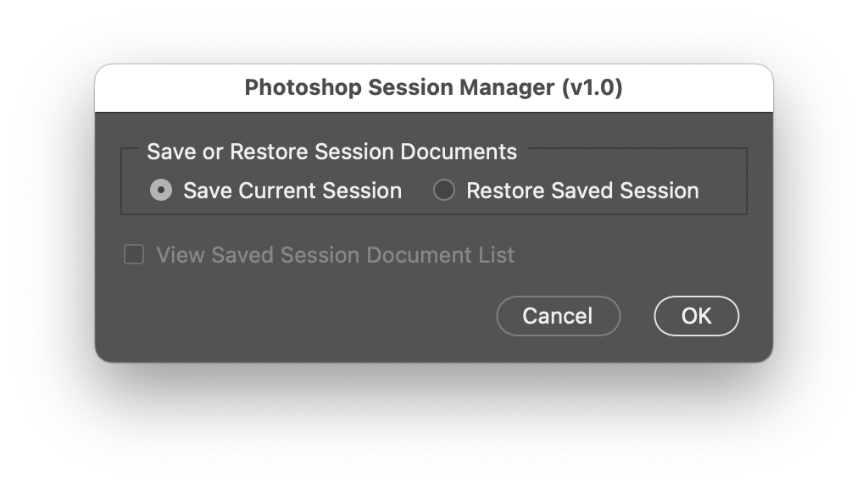Select the v1.0 title text area
This screenshot has width=868, height=488.
tap(585, 87)
